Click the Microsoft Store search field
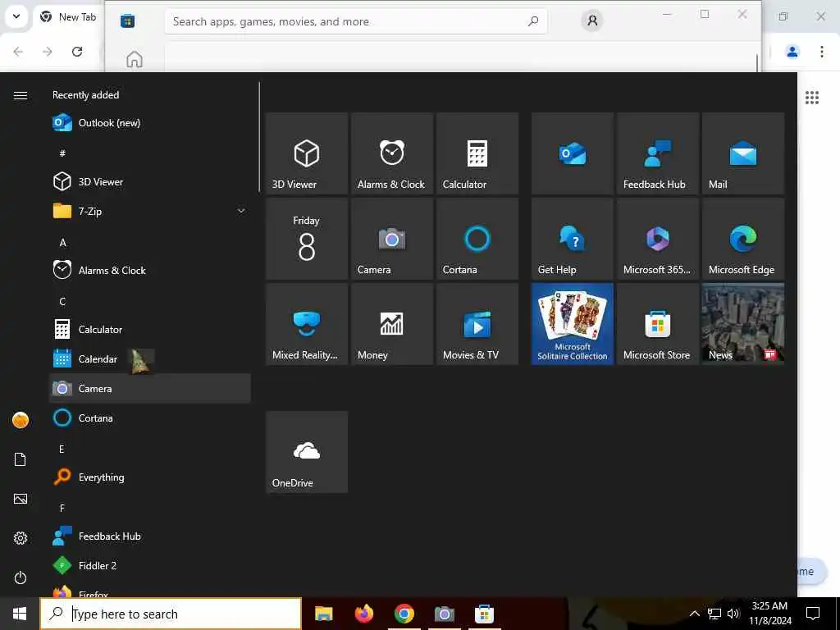This screenshot has width=840, height=630. point(356,21)
